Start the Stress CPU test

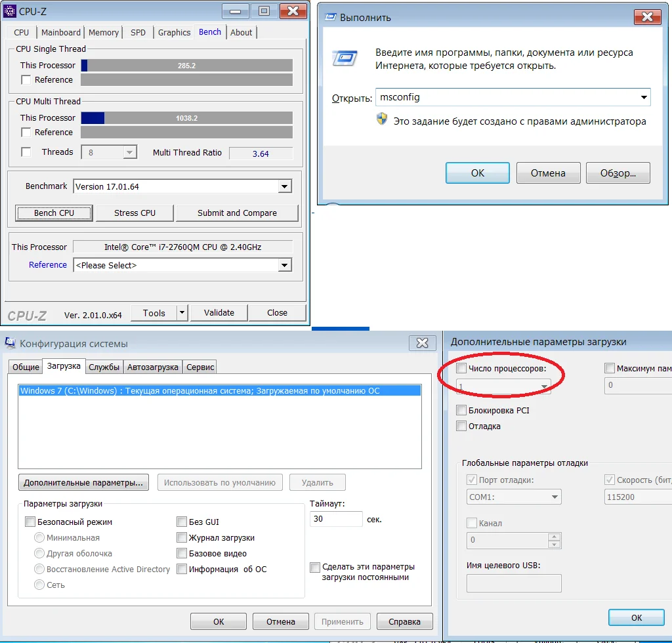[135, 213]
